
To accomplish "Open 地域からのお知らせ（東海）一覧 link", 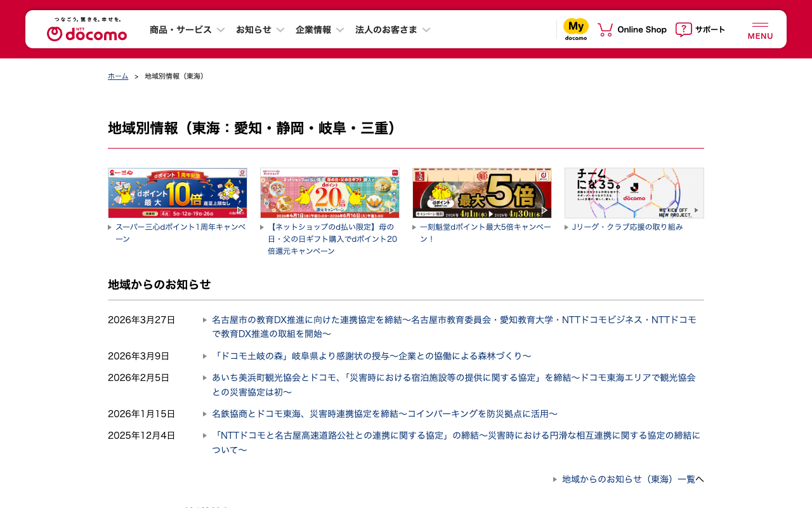I will click(x=629, y=479).
